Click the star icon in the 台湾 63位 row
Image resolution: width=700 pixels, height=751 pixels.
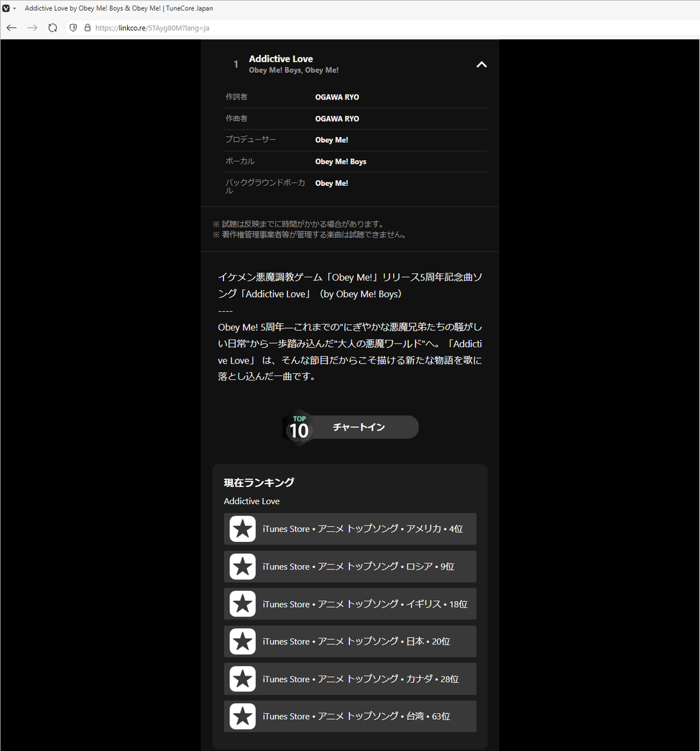pos(242,717)
